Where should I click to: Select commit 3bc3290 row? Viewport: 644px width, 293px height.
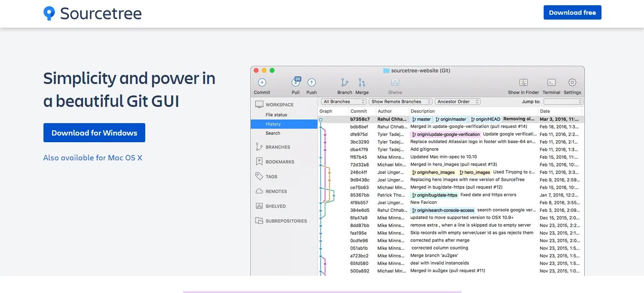(451, 142)
